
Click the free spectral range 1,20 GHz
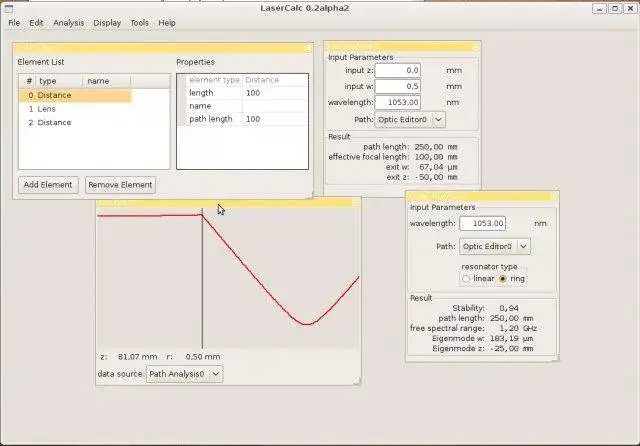(x=518, y=328)
